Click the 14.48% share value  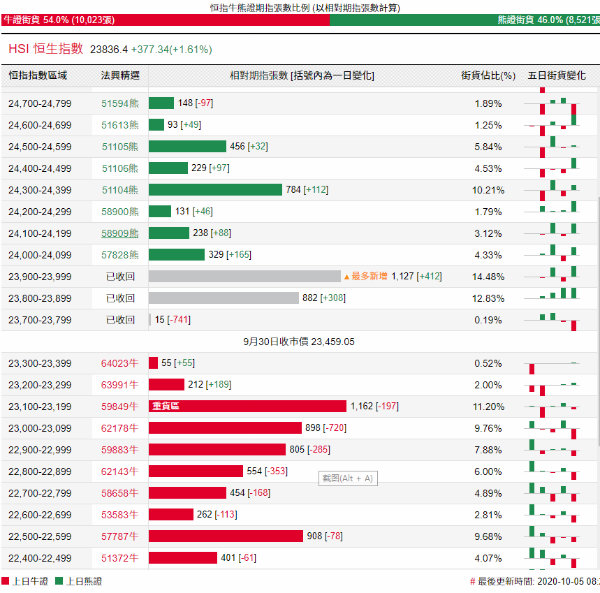pos(488,277)
